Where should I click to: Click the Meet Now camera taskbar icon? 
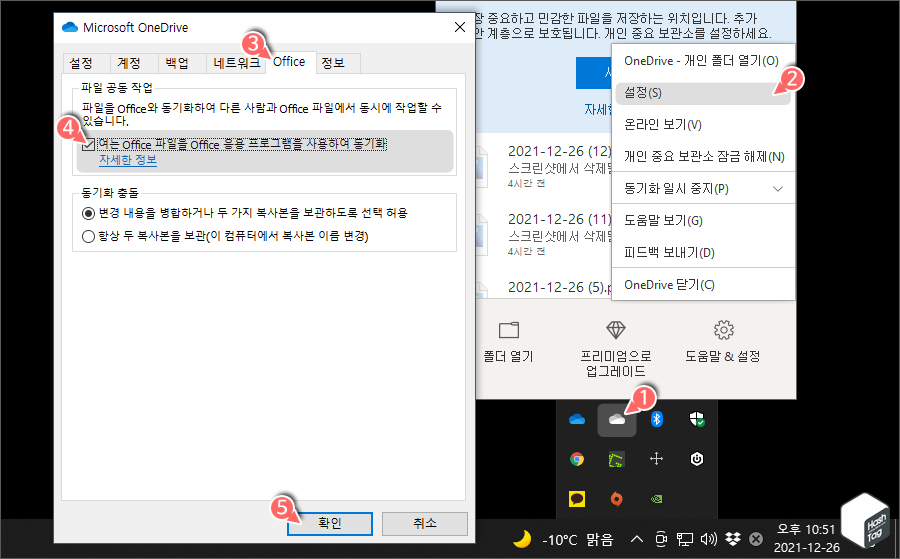pos(661,539)
